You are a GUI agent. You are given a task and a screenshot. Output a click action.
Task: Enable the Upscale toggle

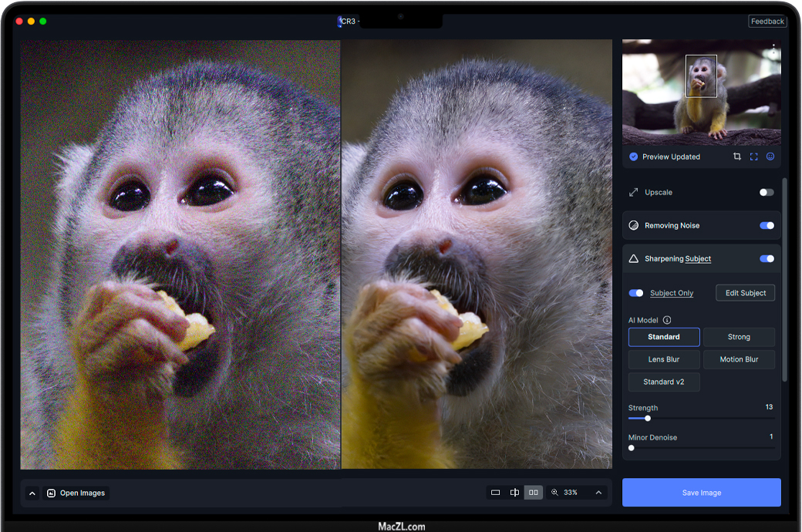(767, 192)
